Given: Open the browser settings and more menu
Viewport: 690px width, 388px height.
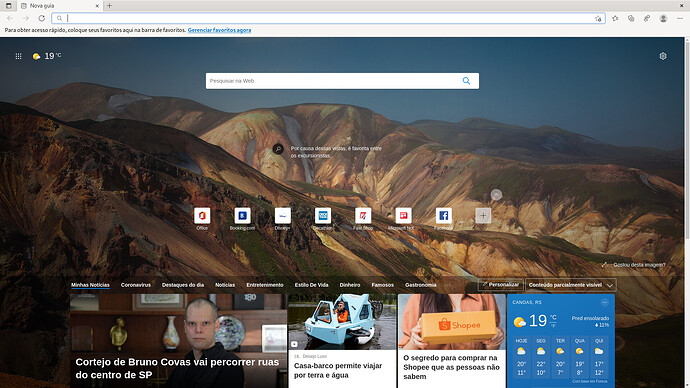Looking at the screenshot, I should pos(680,18).
